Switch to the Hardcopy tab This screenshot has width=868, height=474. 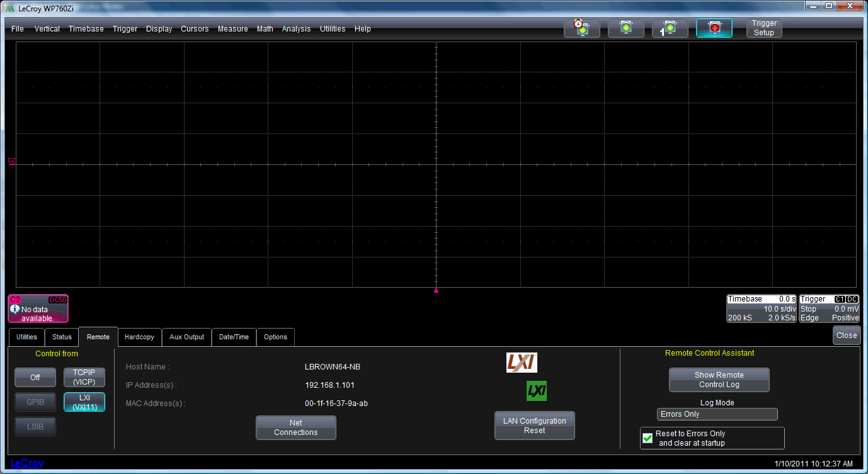pos(140,337)
